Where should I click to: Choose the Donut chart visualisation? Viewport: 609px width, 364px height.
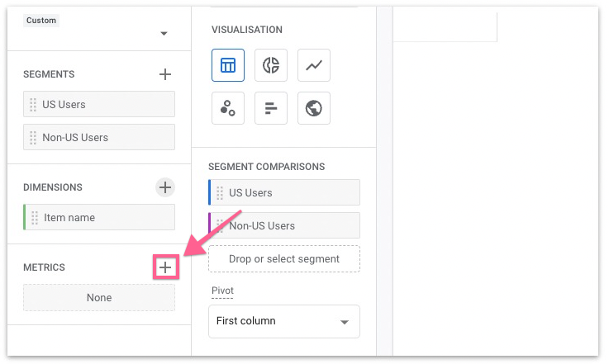[271, 66]
